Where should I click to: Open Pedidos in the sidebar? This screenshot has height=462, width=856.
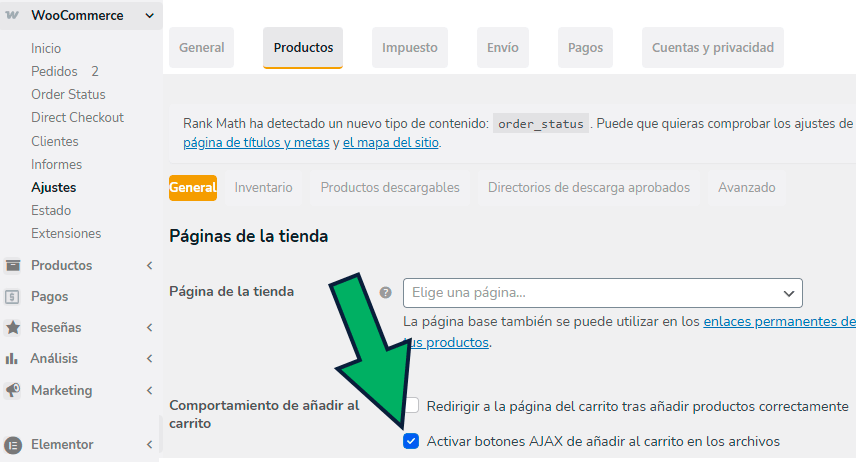coord(54,72)
